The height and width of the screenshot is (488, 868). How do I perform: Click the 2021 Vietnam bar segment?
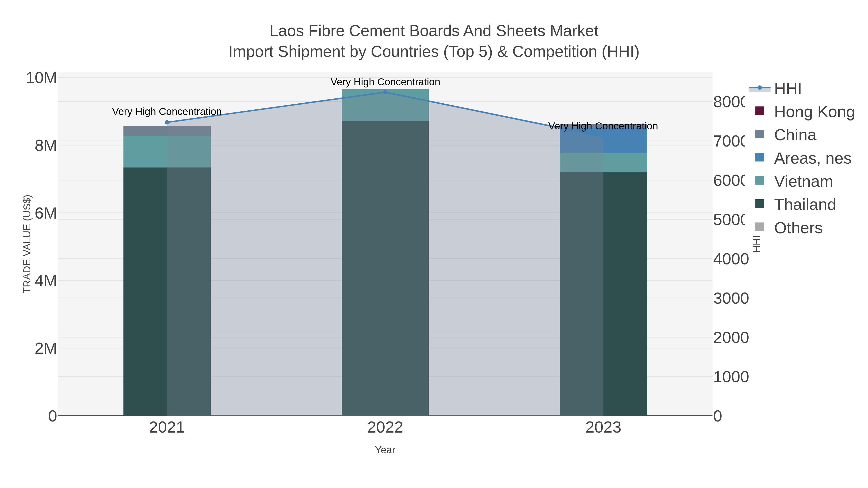coord(167,152)
